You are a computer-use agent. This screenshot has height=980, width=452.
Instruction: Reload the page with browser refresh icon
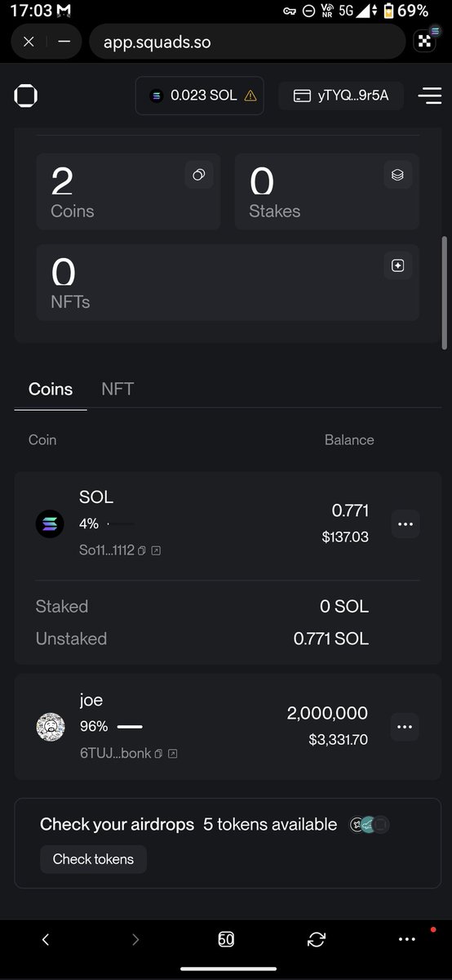coord(317,939)
